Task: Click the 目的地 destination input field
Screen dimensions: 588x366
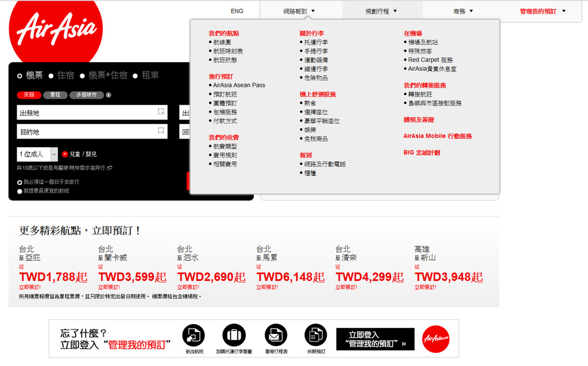Action: tap(92, 132)
